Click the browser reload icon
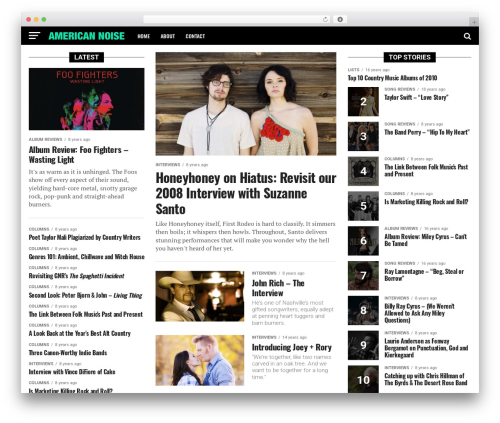The height and width of the screenshot is (423, 500). [325, 20]
